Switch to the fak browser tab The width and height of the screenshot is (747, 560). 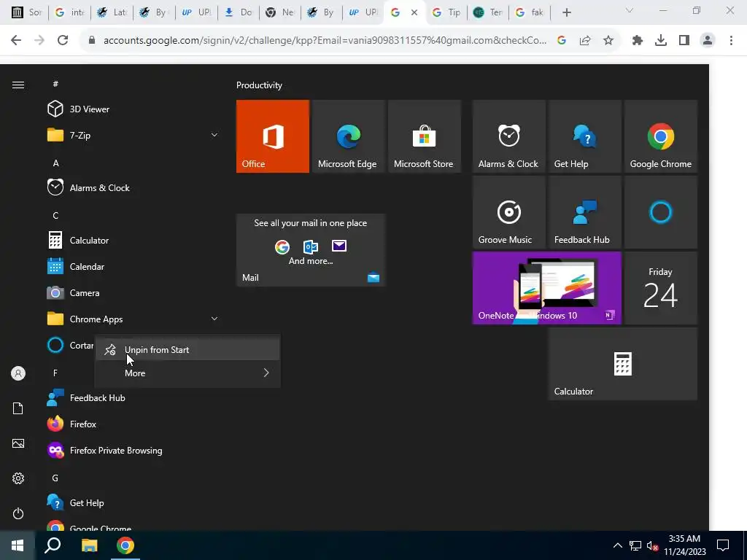point(530,12)
